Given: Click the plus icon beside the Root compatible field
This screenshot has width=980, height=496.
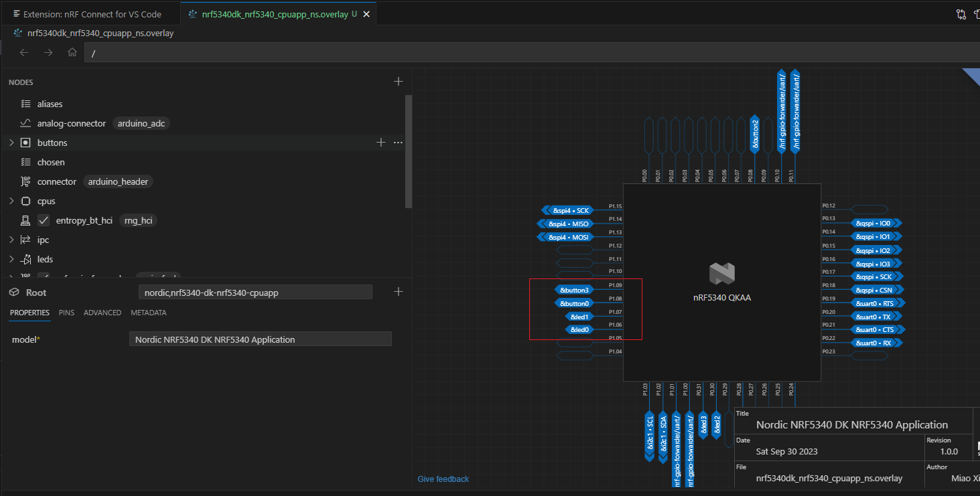Looking at the screenshot, I should point(399,292).
